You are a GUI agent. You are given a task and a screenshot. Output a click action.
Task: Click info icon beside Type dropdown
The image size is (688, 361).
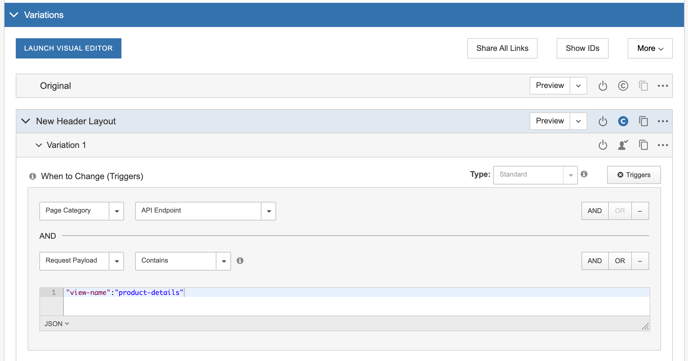click(x=584, y=174)
